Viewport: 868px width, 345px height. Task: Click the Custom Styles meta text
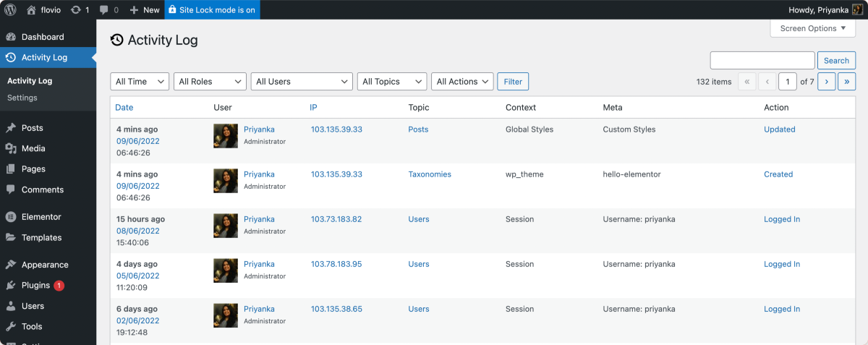(629, 129)
